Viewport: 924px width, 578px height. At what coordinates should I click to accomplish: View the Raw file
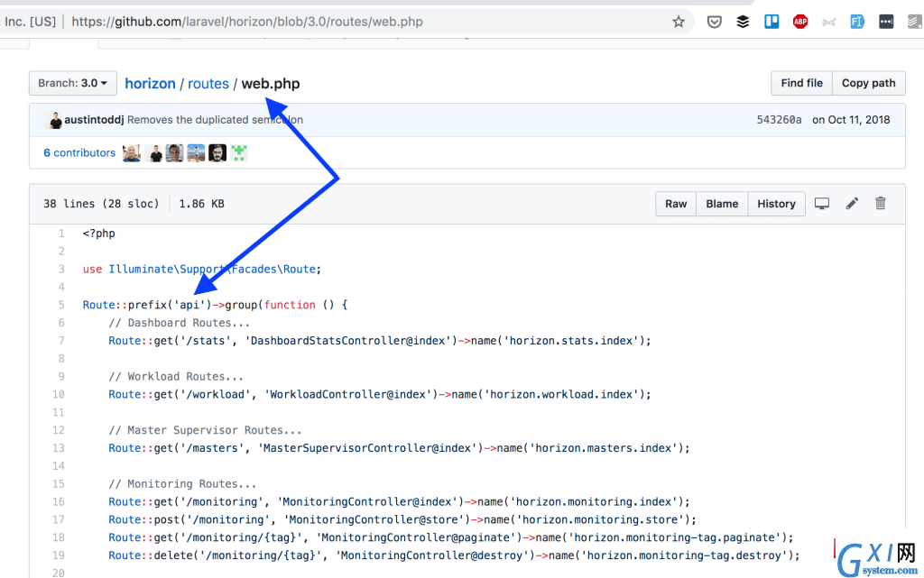click(x=676, y=204)
